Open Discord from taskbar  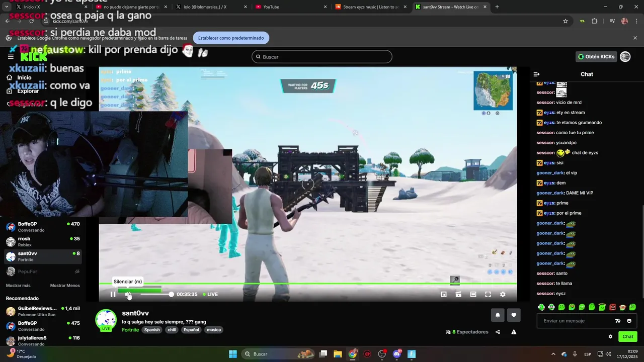[x=397, y=354]
